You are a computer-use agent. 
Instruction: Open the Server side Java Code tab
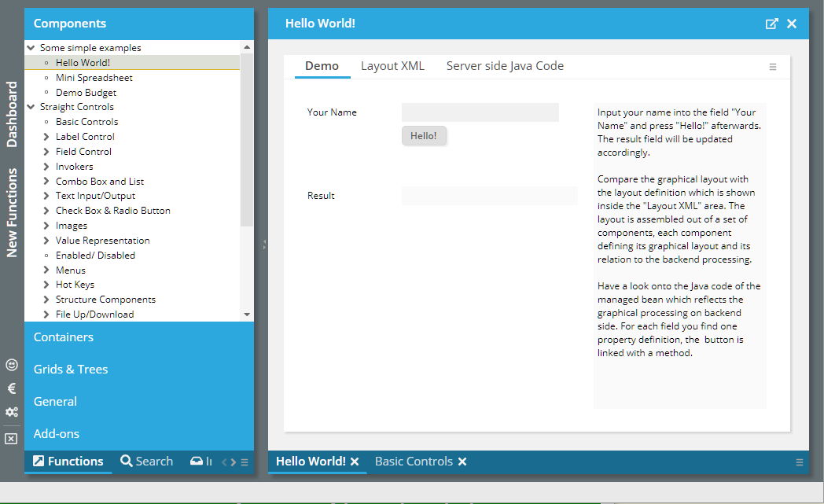click(x=505, y=66)
